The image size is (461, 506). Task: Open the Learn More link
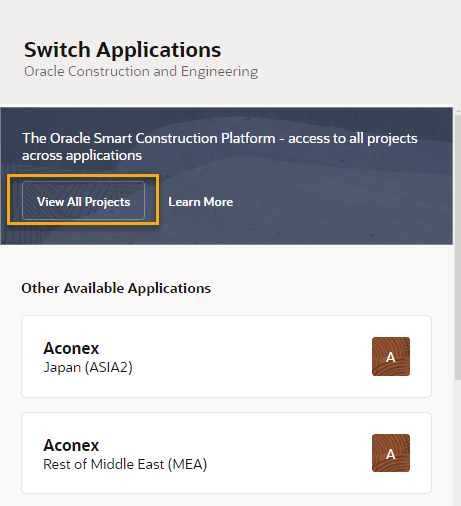tap(200, 202)
